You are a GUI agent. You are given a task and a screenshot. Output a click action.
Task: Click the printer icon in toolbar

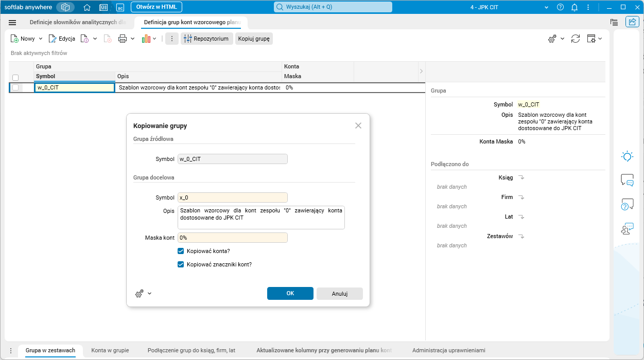pyautogui.click(x=123, y=39)
